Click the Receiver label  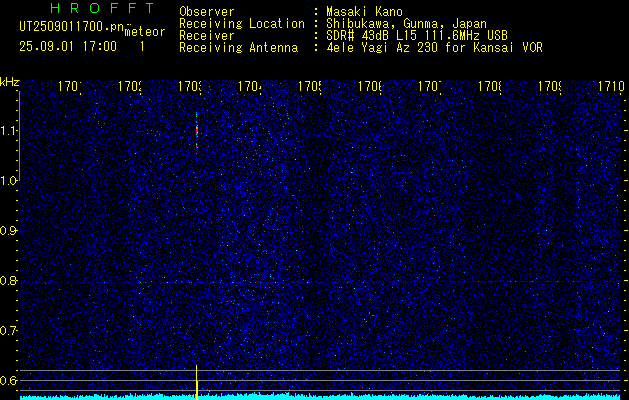click(x=207, y=36)
